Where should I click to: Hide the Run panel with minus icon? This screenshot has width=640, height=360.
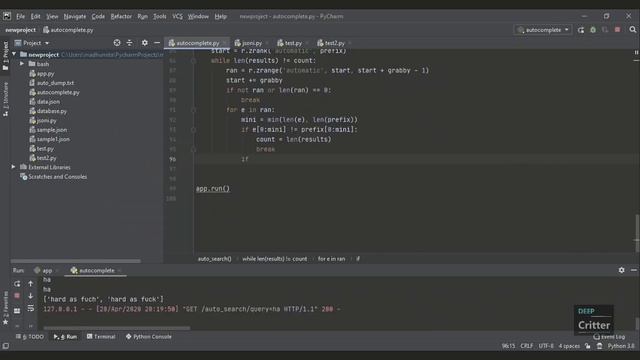(x=633, y=270)
